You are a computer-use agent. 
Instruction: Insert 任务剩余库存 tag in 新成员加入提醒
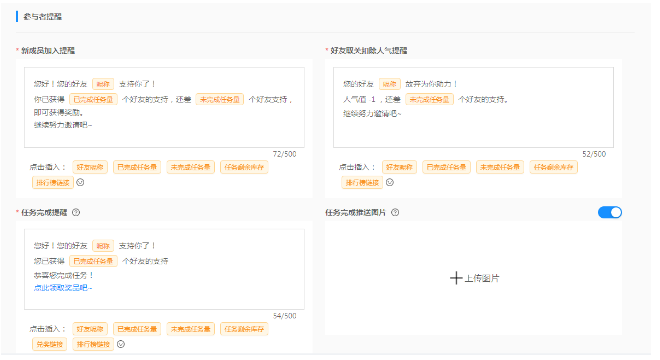pos(244,167)
